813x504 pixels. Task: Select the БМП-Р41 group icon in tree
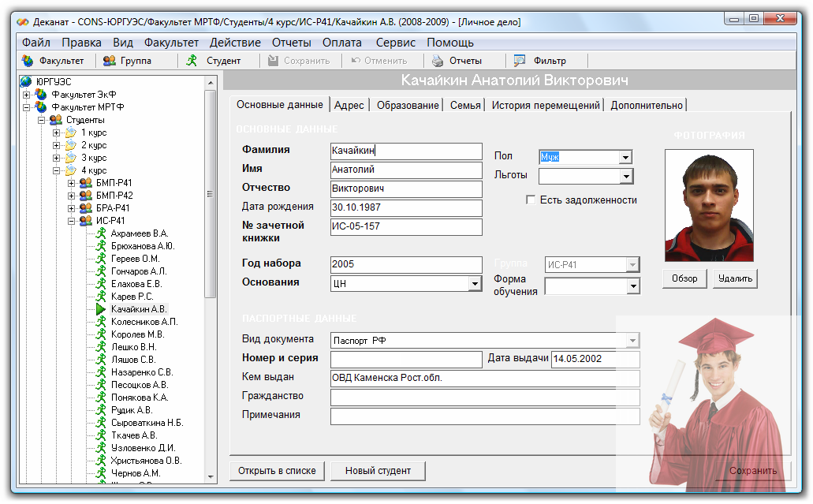86,183
